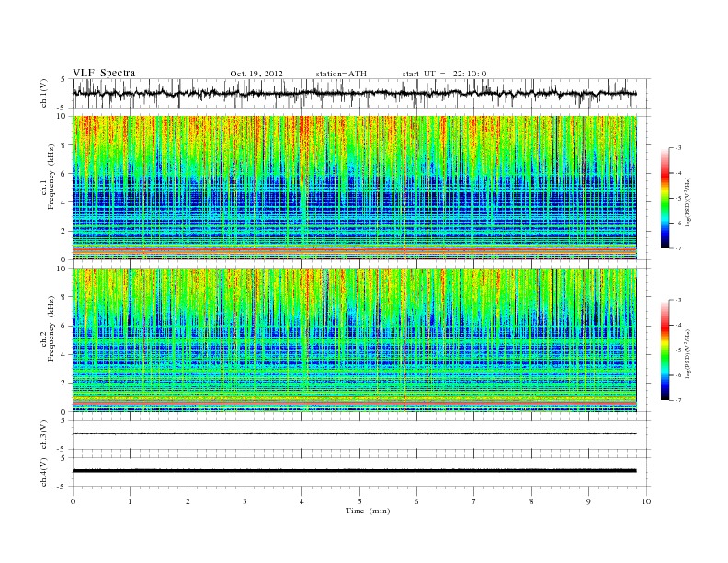Click time axis tick label "6"
The image size is (728, 563).
[x=417, y=501]
